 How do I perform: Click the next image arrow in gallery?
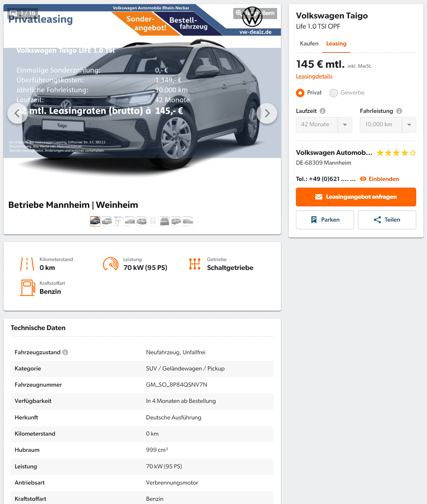[267, 113]
